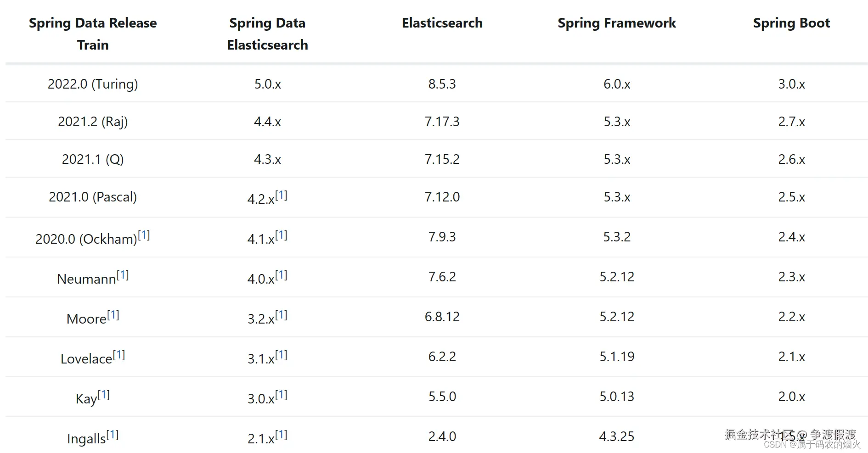Image resolution: width=868 pixels, height=453 pixels.
Task: Click footnote [1] after Moore
Action: click(113, 315)
